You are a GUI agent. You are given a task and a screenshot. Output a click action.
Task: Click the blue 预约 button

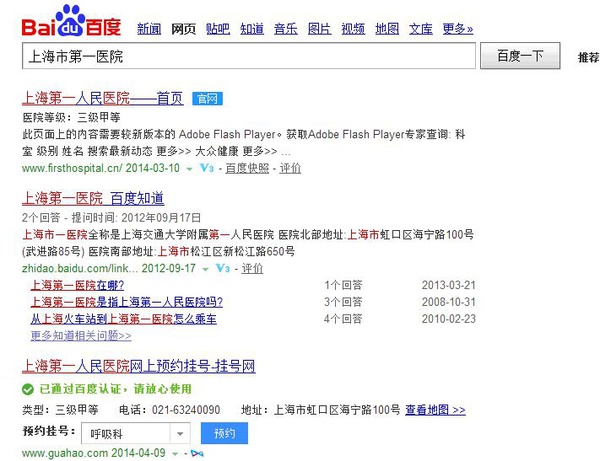[x=224, y=433]
